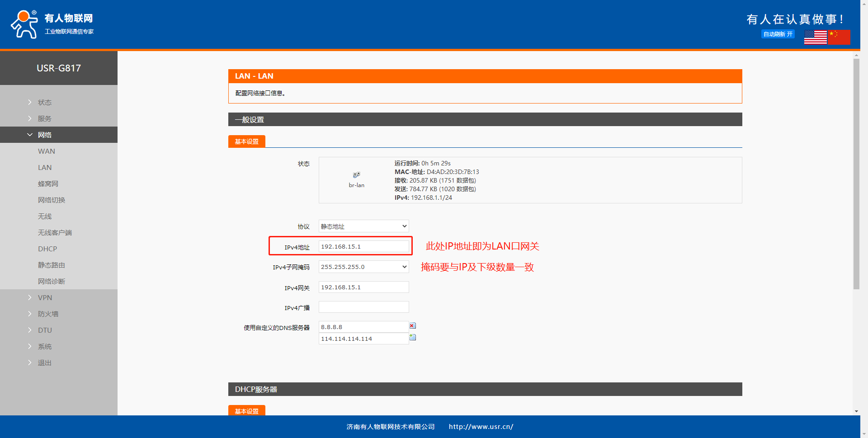
Task: Open the IPv4 subnet mask dropdown
Action: pyautogui.click(x=363, y=267)
